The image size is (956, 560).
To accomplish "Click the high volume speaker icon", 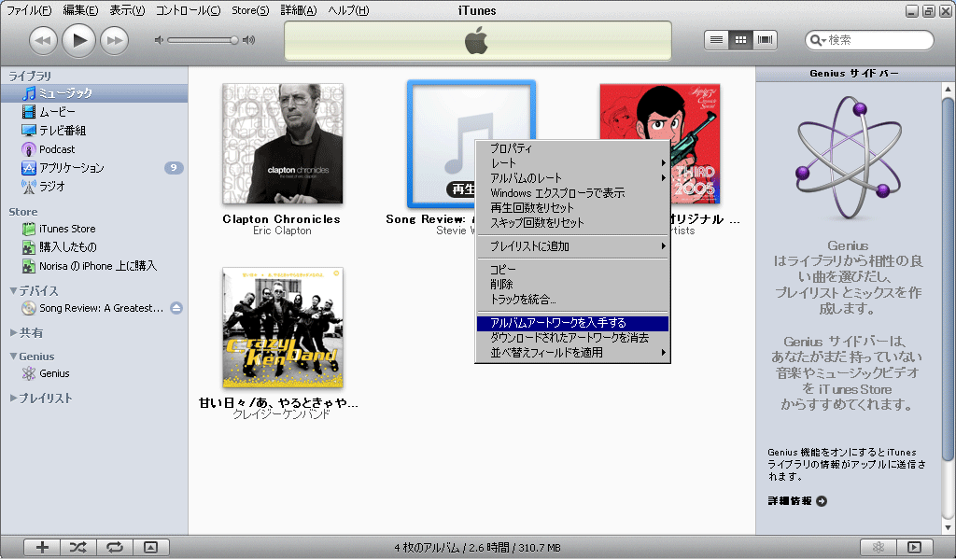I will coord(248,40).
